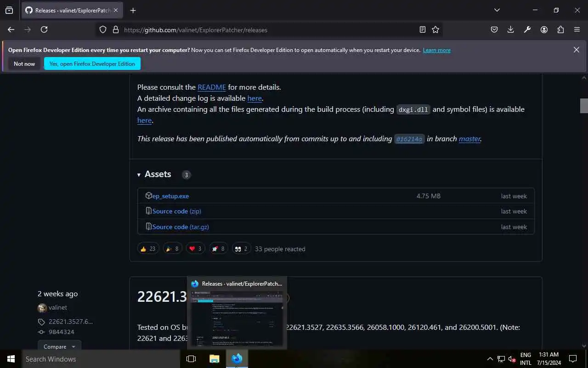Open the build archive 'here' link
Screen dimensions: 588x368
tap(144, 120)
